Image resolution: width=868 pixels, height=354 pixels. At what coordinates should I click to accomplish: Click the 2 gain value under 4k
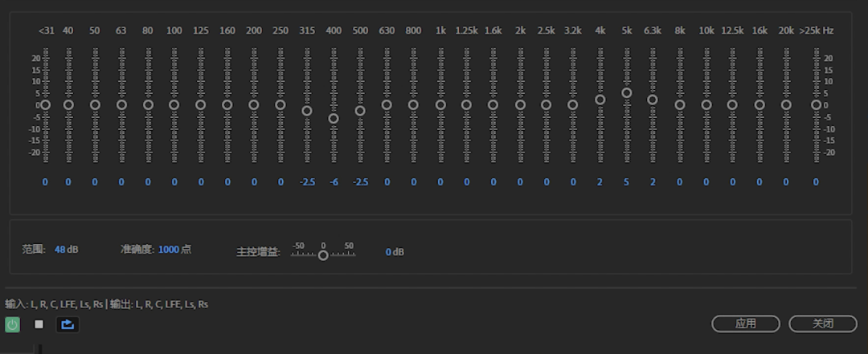600,182
